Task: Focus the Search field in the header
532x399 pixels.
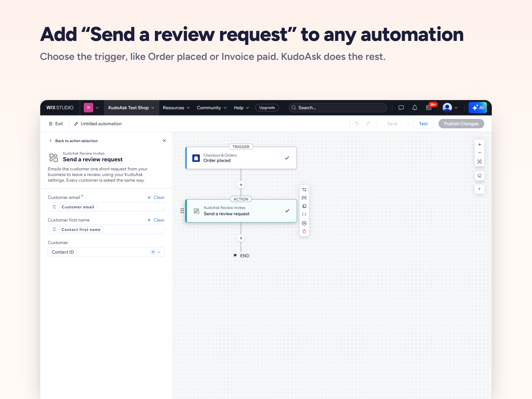Action: [338, 108]
